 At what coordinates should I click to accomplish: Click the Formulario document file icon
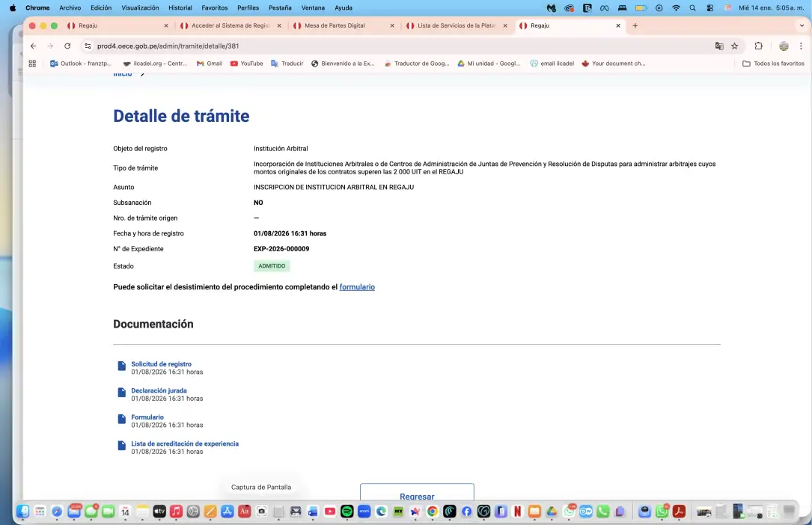(x=121, y=419)
